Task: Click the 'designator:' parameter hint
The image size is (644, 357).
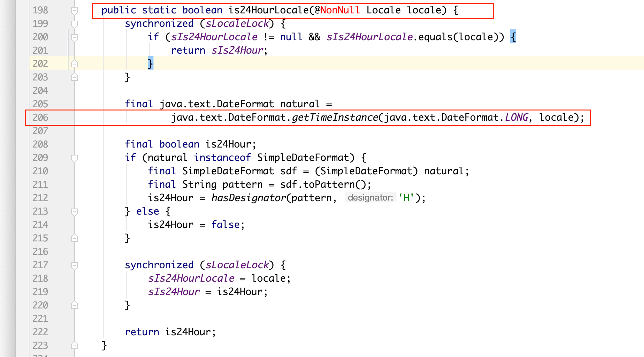Action: point(370,198)
